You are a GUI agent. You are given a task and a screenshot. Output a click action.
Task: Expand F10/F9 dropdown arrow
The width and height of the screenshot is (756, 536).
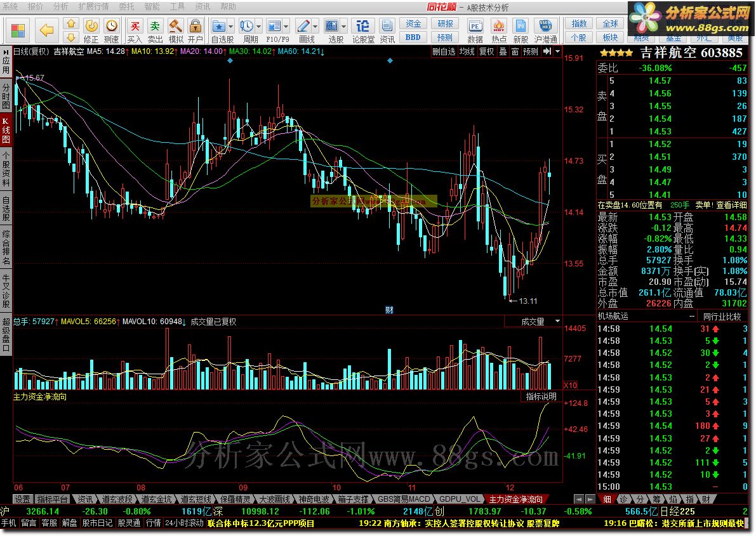[286, 26]
